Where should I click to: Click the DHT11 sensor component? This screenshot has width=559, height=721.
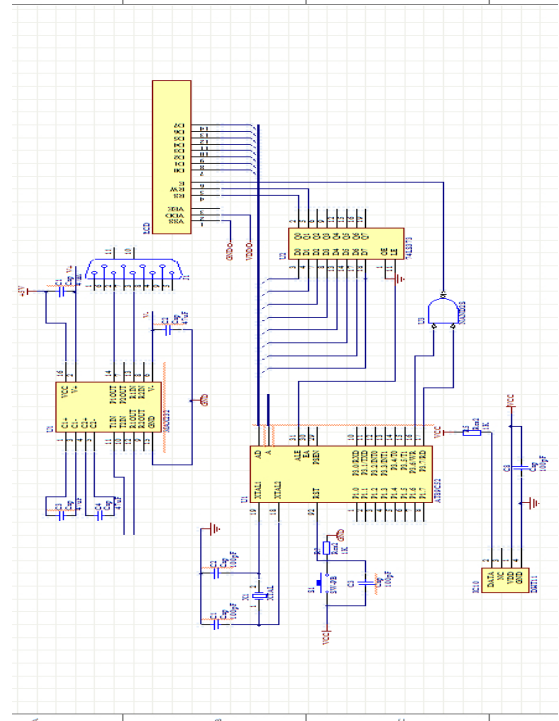tap(505, 580)
